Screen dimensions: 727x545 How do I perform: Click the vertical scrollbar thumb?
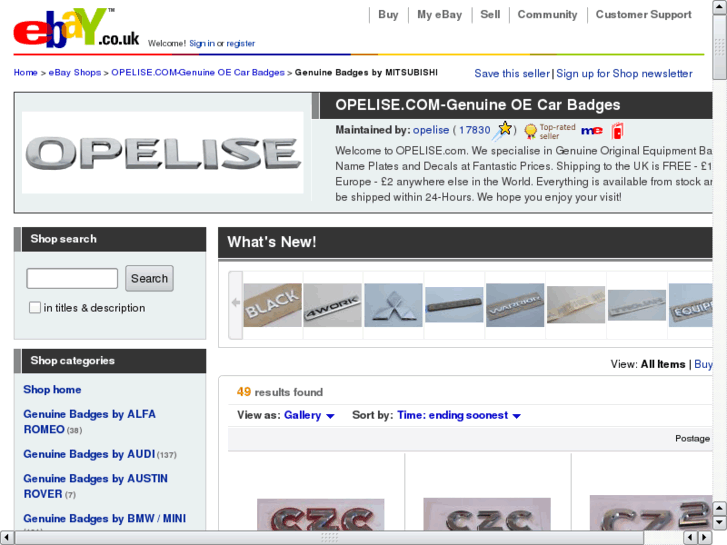pyautogui.click(x=720, y=47)
